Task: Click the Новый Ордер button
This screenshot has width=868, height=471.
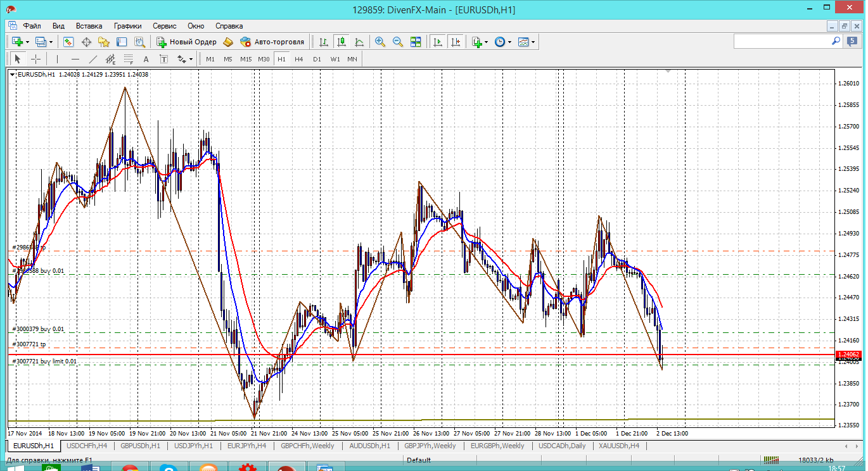Action: pos(187,42)
